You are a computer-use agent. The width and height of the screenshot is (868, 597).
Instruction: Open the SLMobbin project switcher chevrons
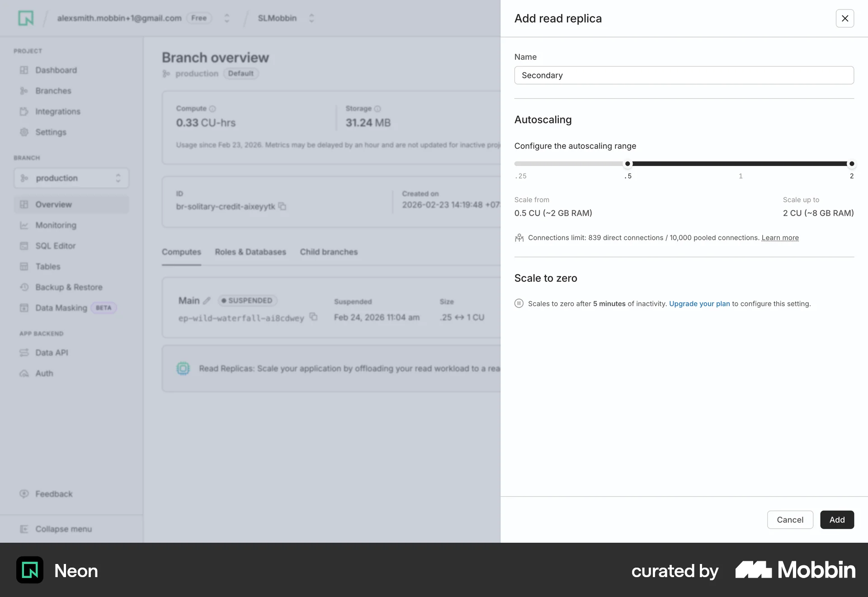pyautogui.click(x=311, y=18)
